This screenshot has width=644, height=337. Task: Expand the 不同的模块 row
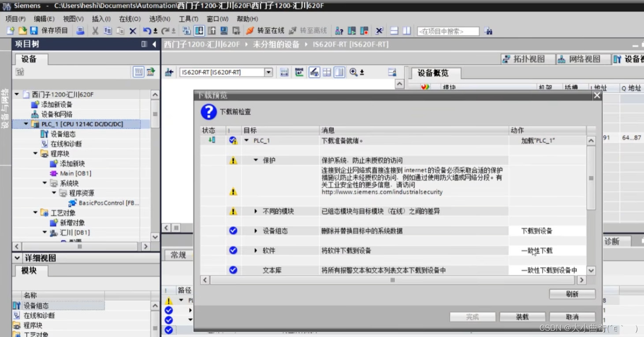click(x=256, y=211)
